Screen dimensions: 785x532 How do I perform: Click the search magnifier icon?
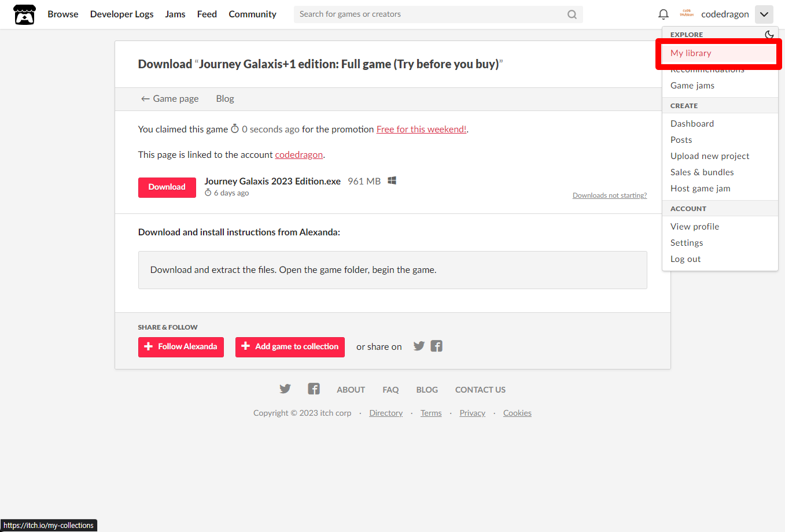[x=572, y=14]
